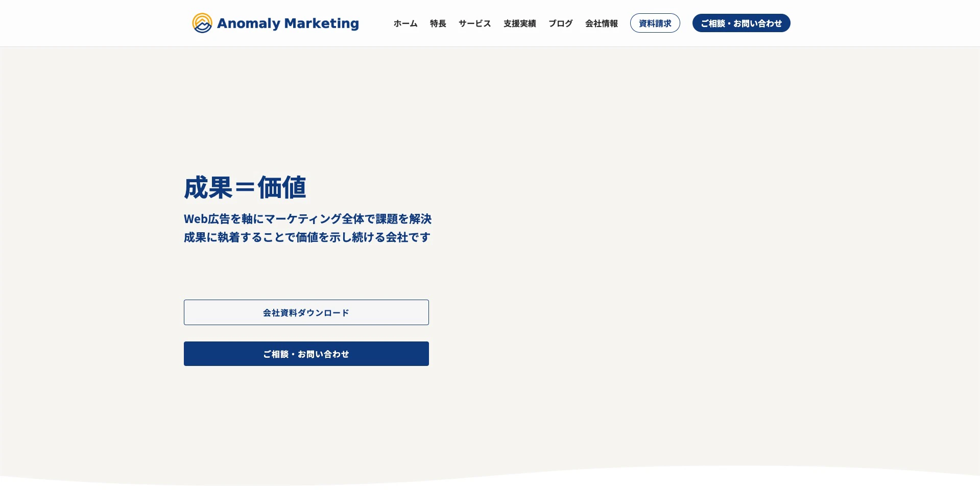Click the 資料請求 outlined header button

[x=655, y=23]
